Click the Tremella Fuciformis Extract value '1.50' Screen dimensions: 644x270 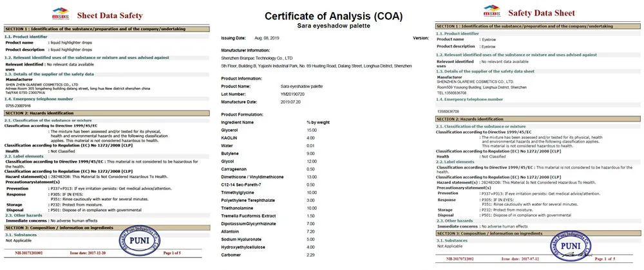(x=310, y=216)
